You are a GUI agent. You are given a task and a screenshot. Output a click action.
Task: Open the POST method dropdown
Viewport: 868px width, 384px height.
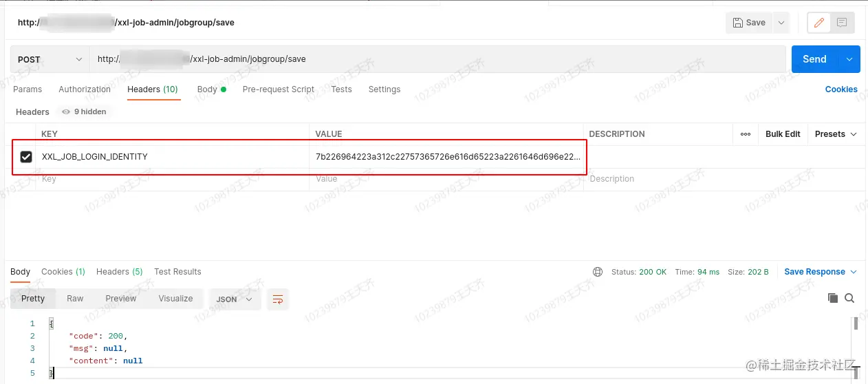(x=50, y=59)
